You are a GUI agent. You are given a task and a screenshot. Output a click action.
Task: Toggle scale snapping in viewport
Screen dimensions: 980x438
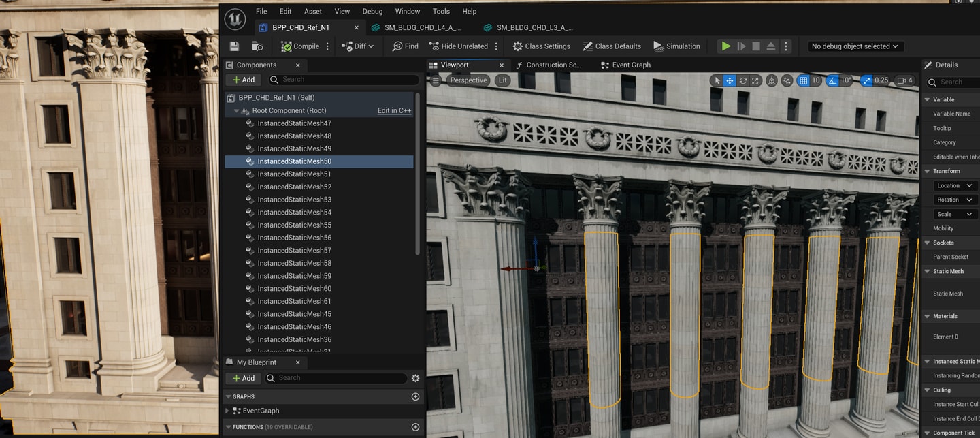pos(866,80)
